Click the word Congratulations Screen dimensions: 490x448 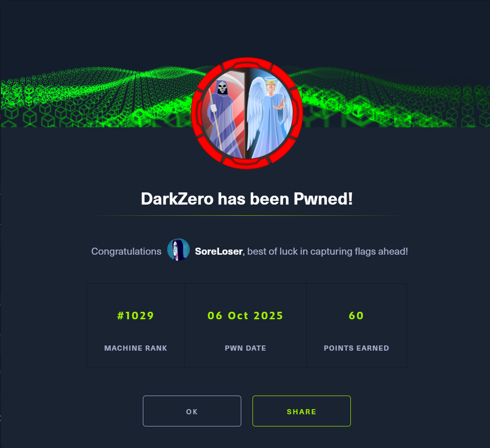pos(126,251)
